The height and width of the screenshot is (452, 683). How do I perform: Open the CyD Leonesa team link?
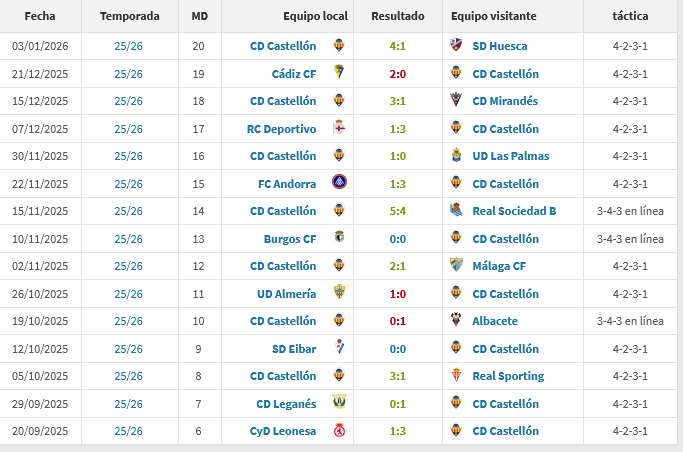[283, 431]
